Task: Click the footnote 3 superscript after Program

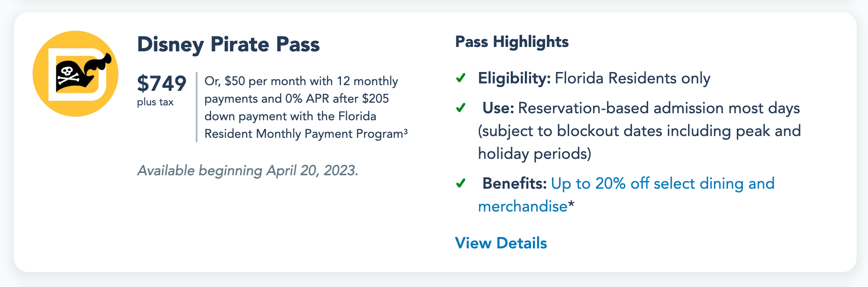Action: pos(405,131)
